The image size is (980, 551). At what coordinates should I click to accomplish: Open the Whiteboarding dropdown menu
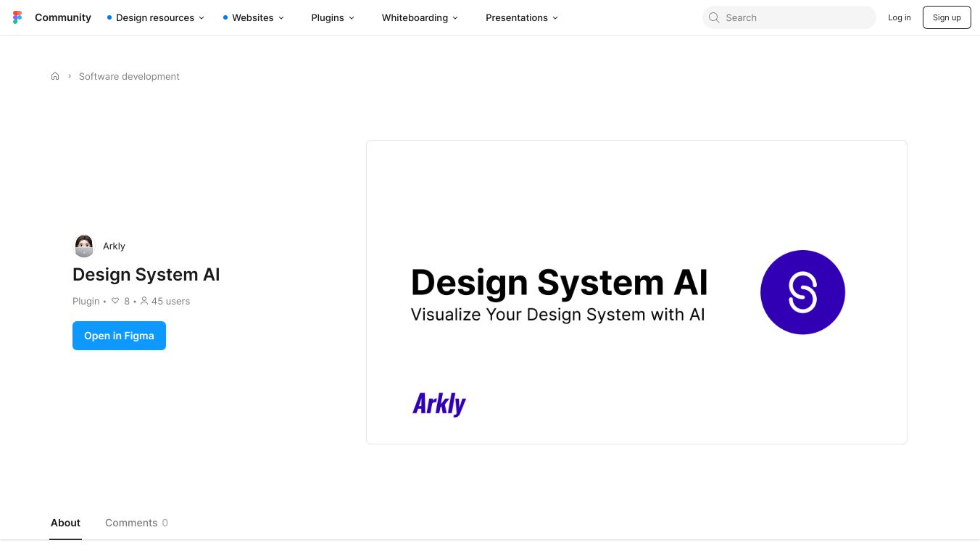(x=420, y=17)
